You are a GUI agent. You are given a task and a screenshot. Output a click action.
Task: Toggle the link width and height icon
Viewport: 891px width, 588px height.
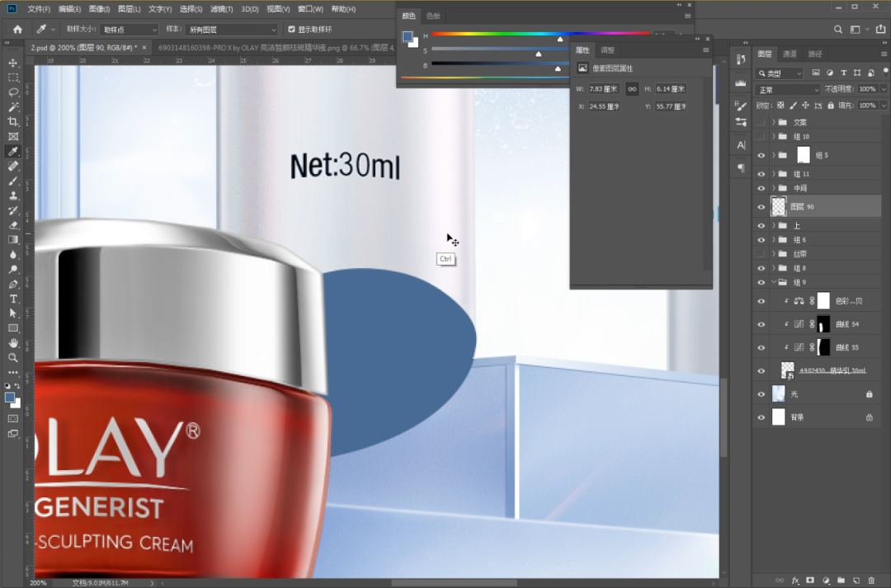click(632, 89)
